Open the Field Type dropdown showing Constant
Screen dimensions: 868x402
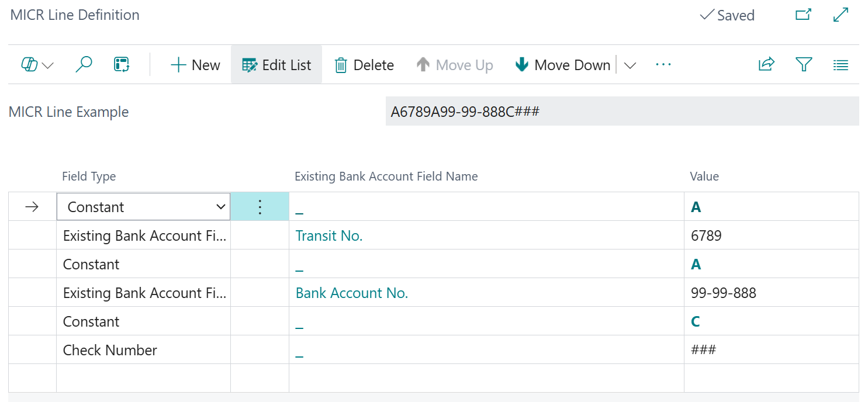tap(220, 206)
